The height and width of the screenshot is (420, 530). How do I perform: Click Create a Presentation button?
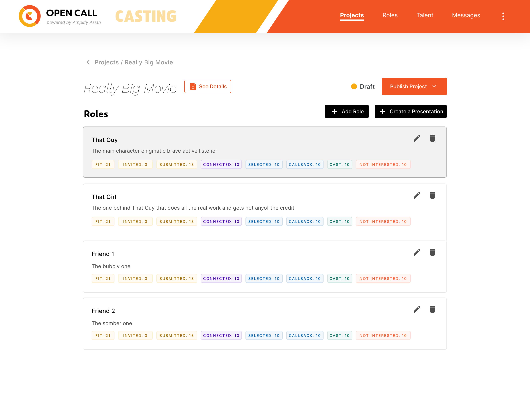[x=411, y=111]
